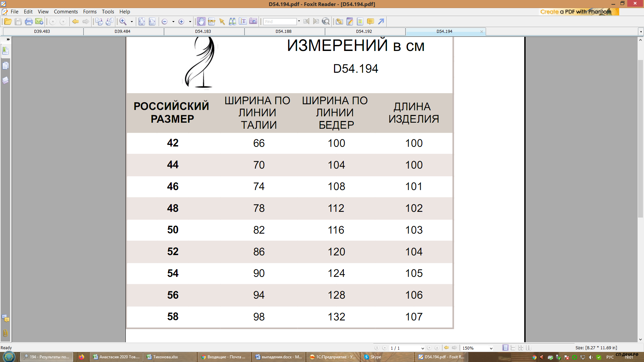Click the Note comment tool icon
The height and width of the screenshot is (362, 644).
[x=370, y=22]
